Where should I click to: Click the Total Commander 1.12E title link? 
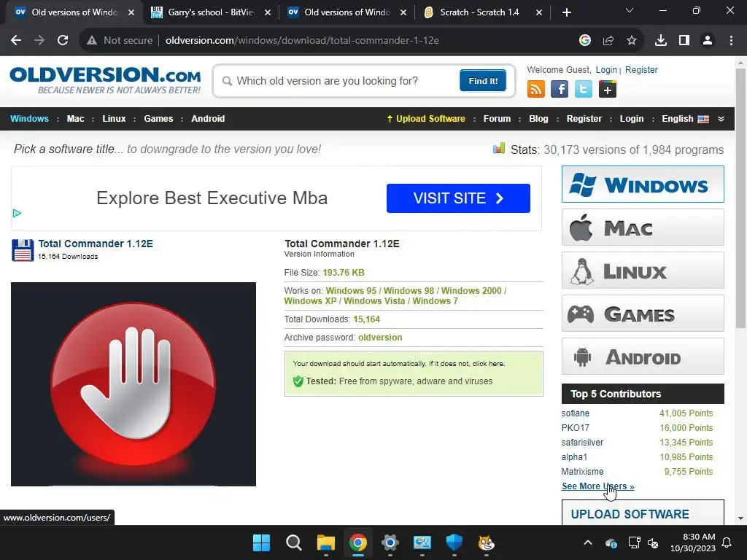click(96, 244)
